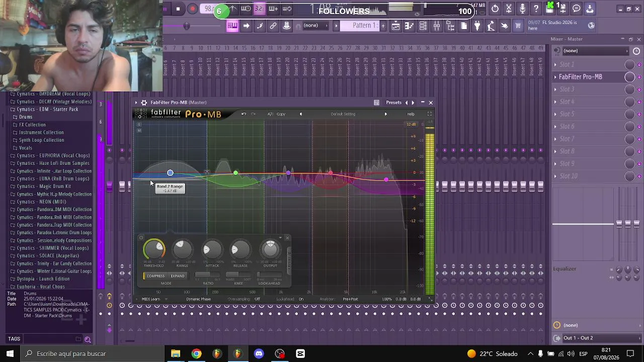Select the blue band handle on the display
Image resolution: width=644 pixels, height=362 pixels.
coord(170,173)
